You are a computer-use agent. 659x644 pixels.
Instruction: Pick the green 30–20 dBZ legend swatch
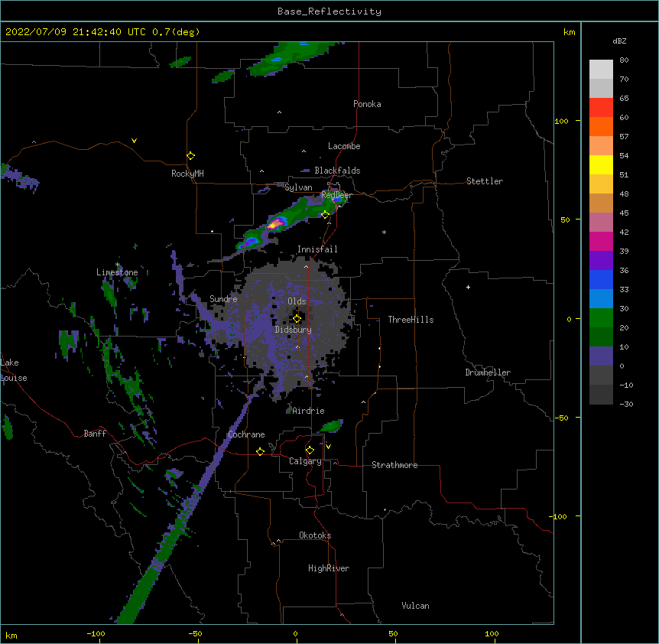[x=601, y=317]
